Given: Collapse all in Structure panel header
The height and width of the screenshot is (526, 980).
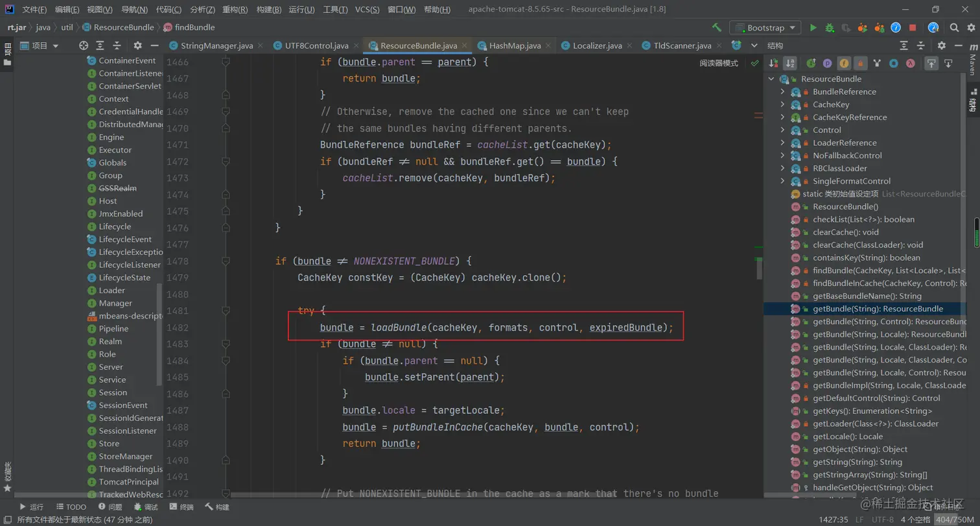Looking at the screenshot, I should (x=922, y=45).
